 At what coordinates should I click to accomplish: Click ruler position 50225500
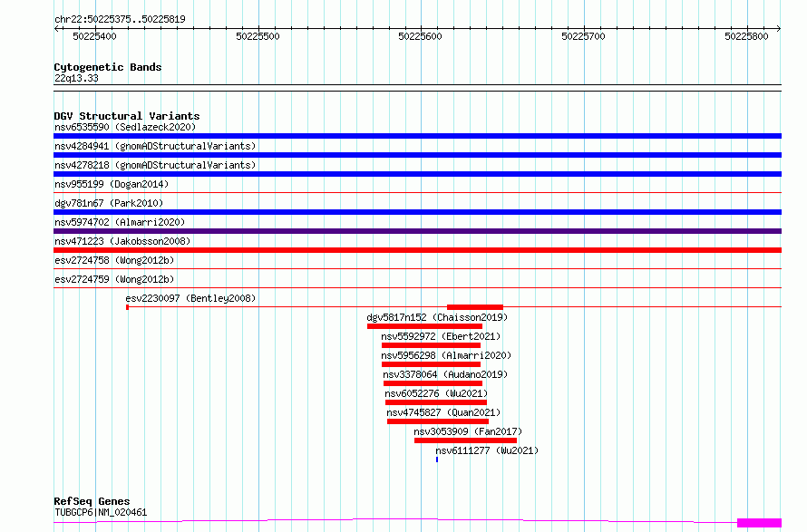[x=258, y=36]
